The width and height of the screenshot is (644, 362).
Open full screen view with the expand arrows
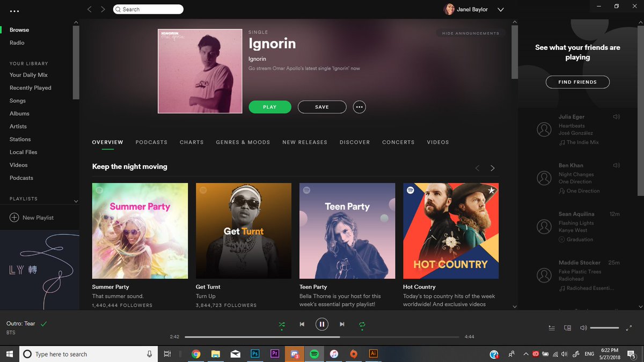pos(630,328)
